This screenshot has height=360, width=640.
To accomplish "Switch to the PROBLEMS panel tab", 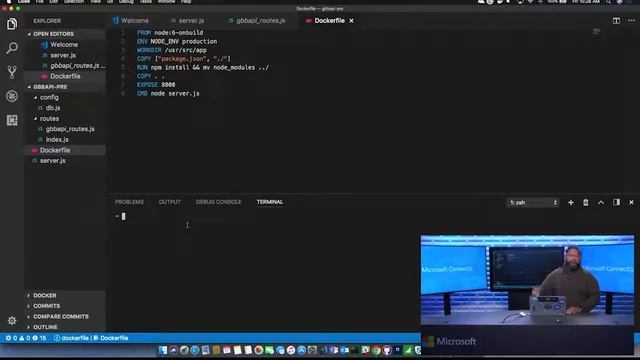I will 129,202.
